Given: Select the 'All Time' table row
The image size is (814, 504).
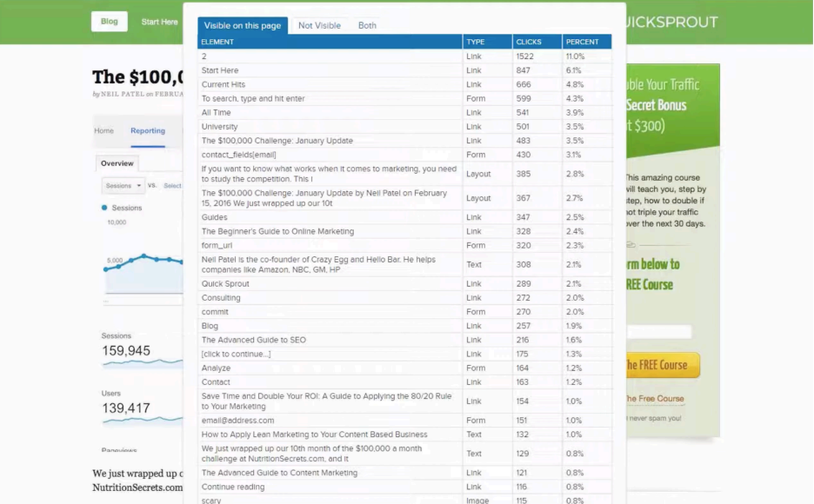Looking at the screenshot, I should coord(404,112).
